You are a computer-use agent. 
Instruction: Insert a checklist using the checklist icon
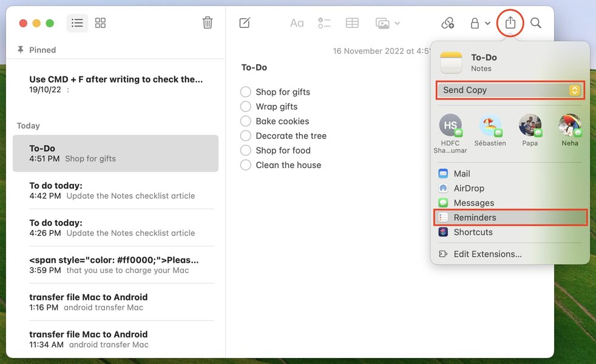point(324,22)
